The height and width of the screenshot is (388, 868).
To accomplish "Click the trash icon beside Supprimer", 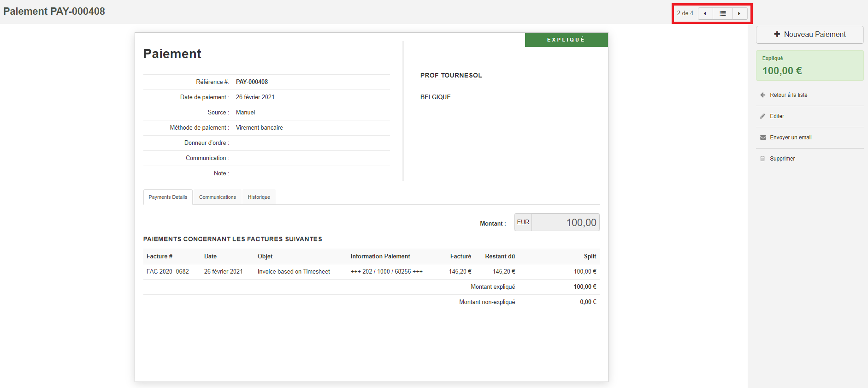I will coord(762,159).
